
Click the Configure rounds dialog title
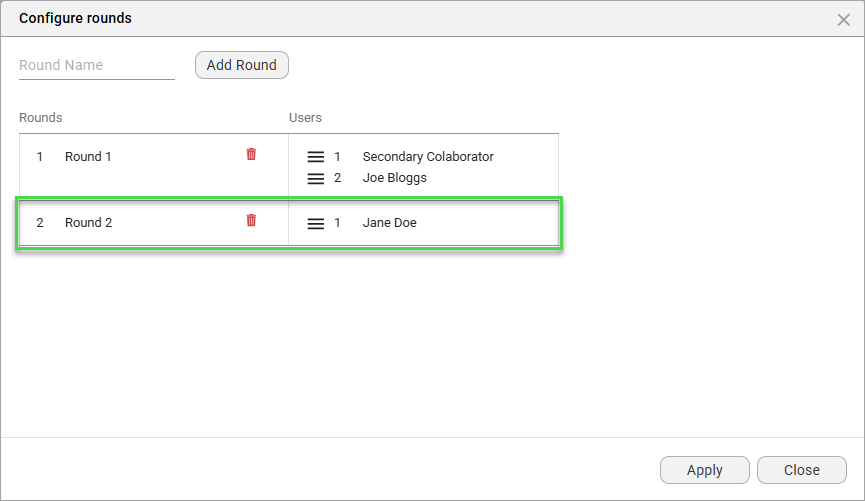coord(75,19)
